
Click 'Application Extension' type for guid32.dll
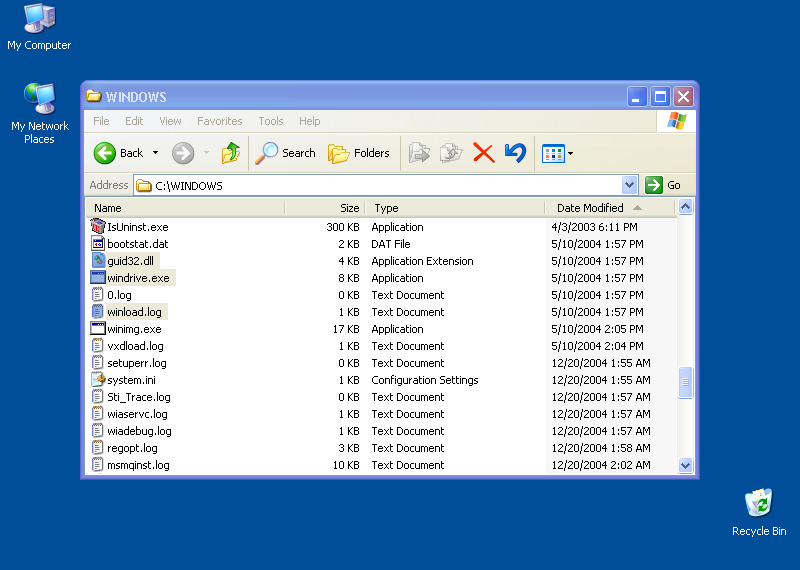[x=422, y=261]
